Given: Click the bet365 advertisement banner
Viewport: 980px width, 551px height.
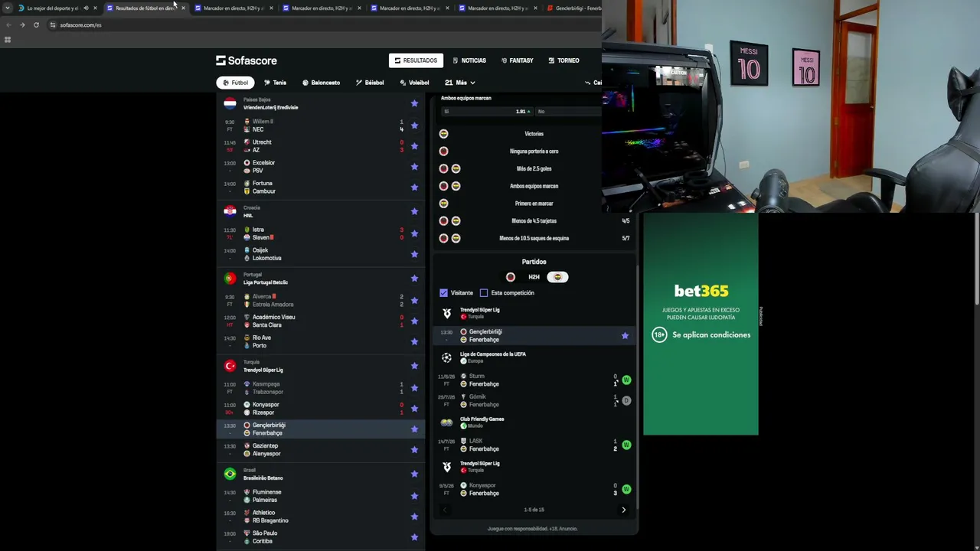Looking at the screenshot, I should coord(701,324).
